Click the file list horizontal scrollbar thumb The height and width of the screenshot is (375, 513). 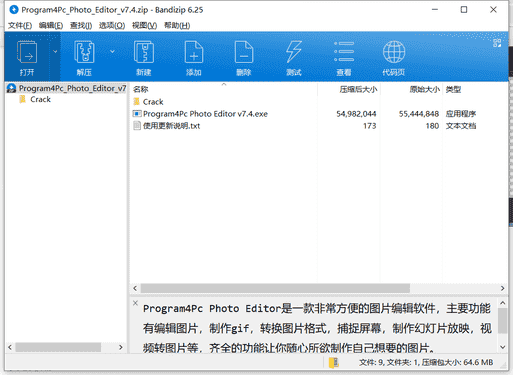coord(275,288)
